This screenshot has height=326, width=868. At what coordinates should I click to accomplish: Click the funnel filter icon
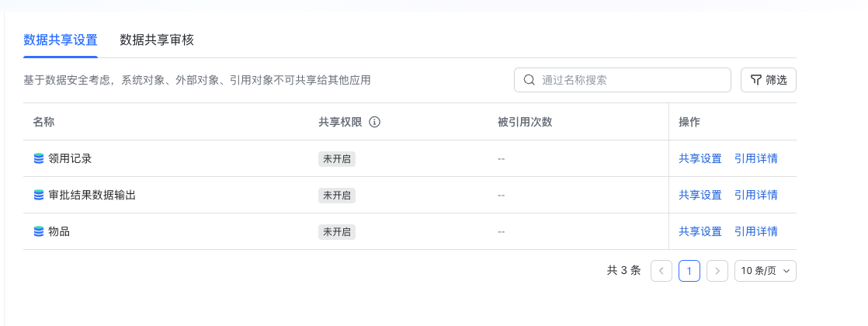click(x=755, y=80)
